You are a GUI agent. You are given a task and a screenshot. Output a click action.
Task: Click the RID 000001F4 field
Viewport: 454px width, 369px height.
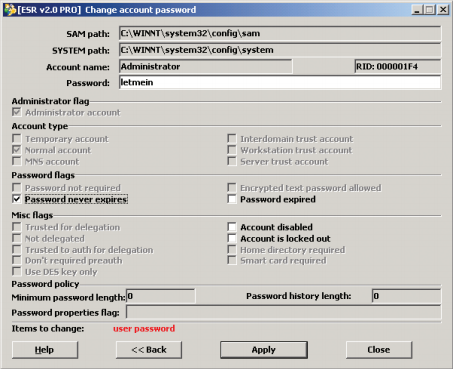pyautogui.click(x=398, y=66)
